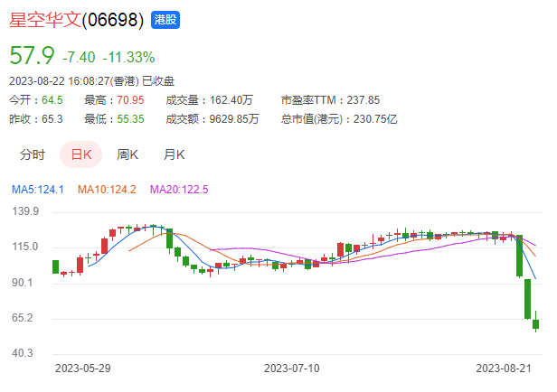The image size is (557, 392).
Task: Click the 港股 market badge
Action: pos(165,20)
